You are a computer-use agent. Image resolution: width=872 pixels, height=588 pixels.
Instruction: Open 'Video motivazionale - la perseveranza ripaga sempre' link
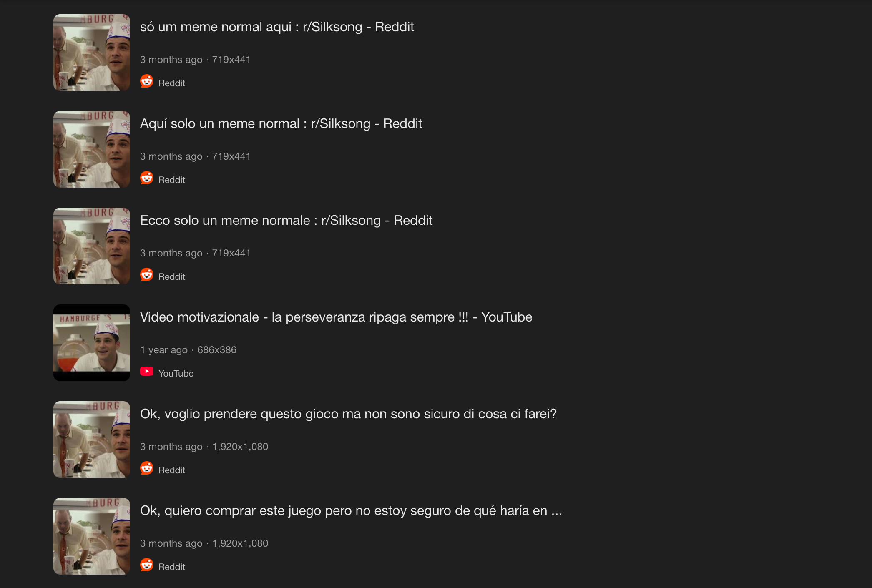click(336, 317)
